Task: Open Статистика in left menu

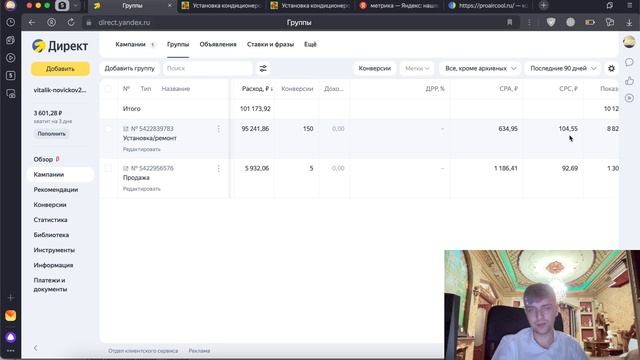Action: 51,220
